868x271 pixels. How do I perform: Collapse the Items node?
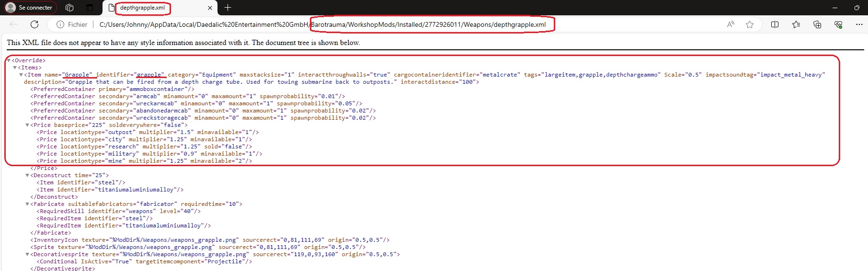pyautogui.click(x=15, y=68)
